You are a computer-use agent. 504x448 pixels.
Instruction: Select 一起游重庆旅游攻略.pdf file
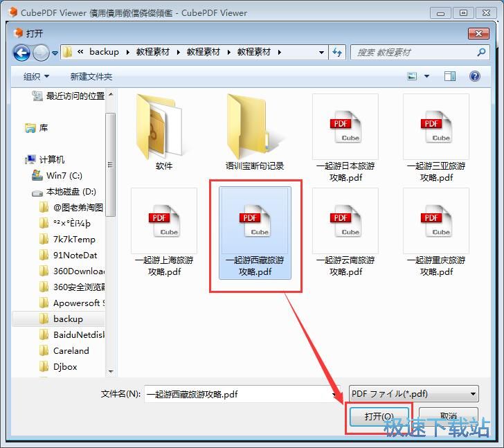pos(436,233)
